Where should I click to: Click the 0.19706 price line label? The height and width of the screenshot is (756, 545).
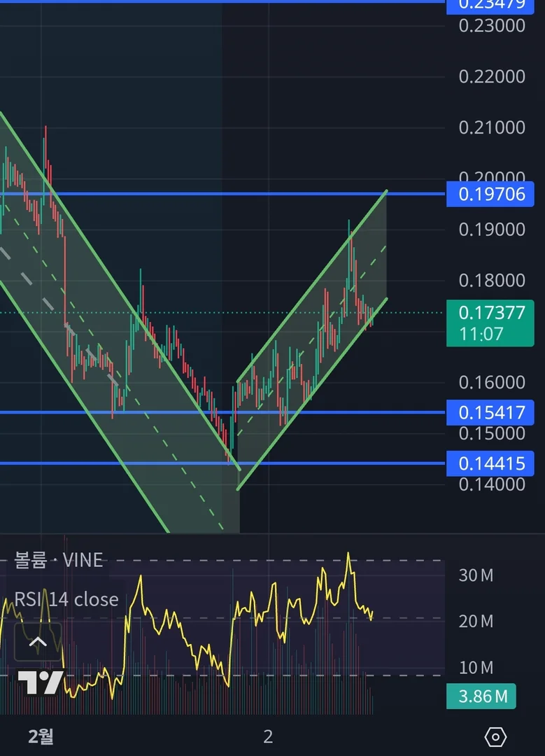click(x=490, y=195)
